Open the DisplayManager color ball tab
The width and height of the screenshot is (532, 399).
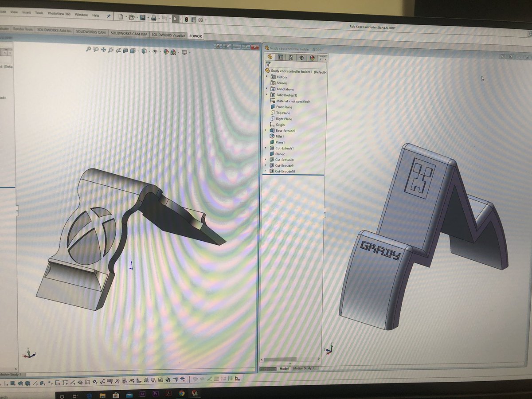312,58
